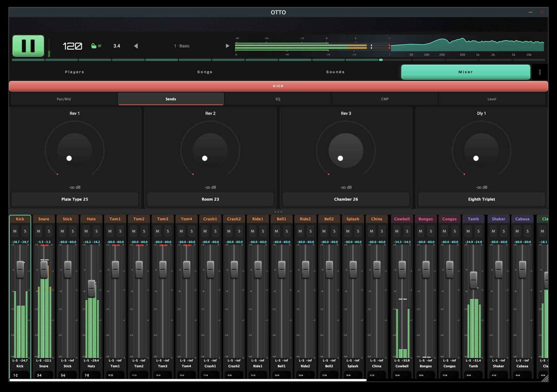Viewport: 557px width, 392px height.
Task: Open the Plate Type 25 reverb preset dropdown
Action: (x=75, y=199)
